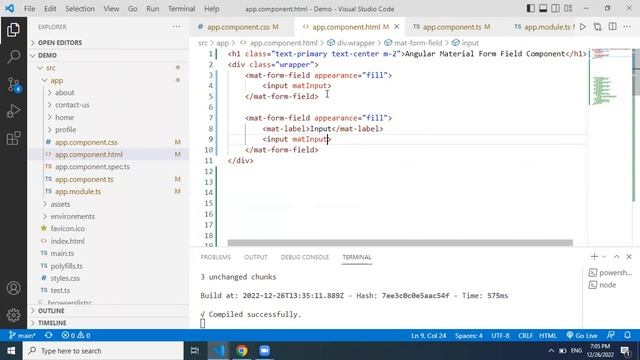
Task: Open the Terminal menu
Action: (x=181, y=9)
